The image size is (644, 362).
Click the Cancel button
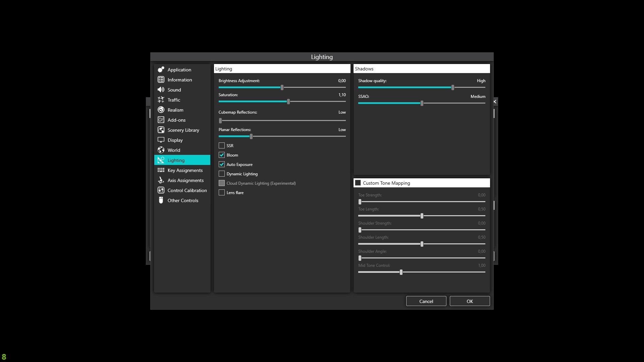click(x=426, y=301)
